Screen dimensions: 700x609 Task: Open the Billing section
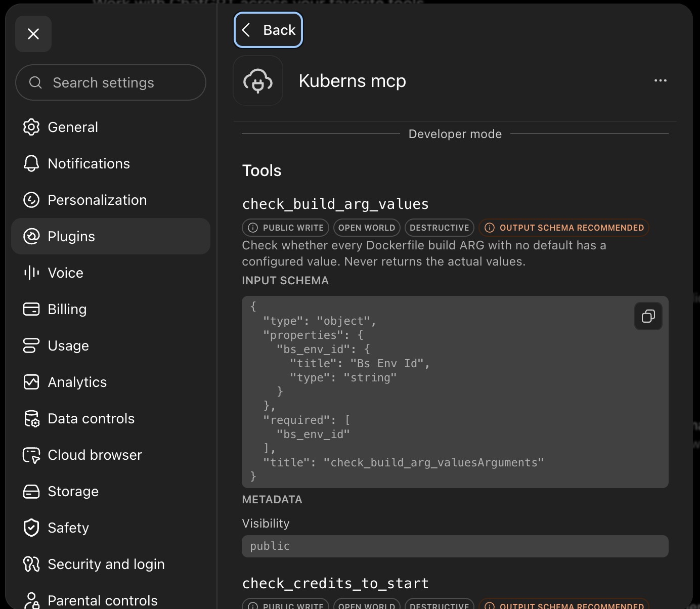click(111, 309)
